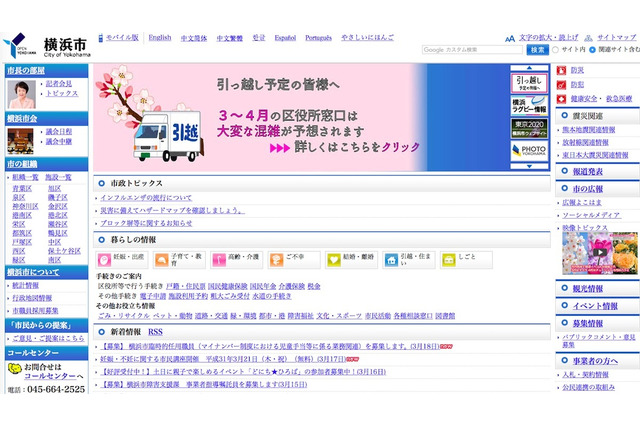The width and height of the screenshot is (640, 426).
Task: Open the 議会日程 link
Action: (x=59, y=131)
